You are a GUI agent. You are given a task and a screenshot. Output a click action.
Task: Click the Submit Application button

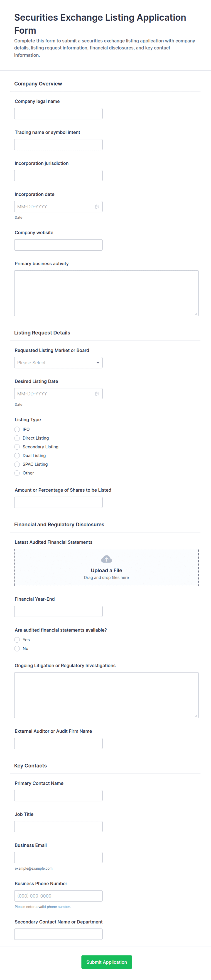pyautogui.click(x=106, y=962)
